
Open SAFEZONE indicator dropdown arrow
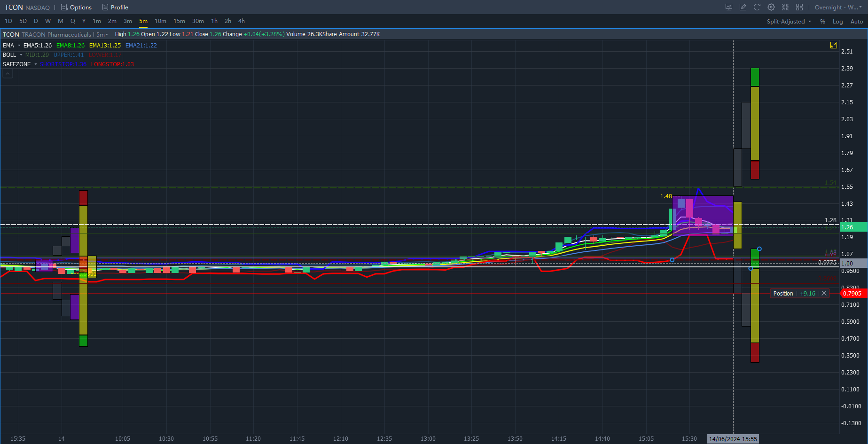pos(36,64)
